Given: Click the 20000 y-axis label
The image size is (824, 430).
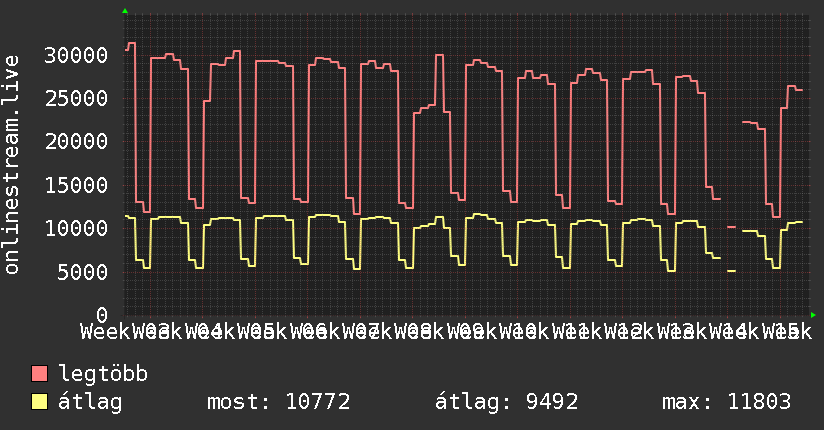Looking at the screenshot, I should (76, 141).
